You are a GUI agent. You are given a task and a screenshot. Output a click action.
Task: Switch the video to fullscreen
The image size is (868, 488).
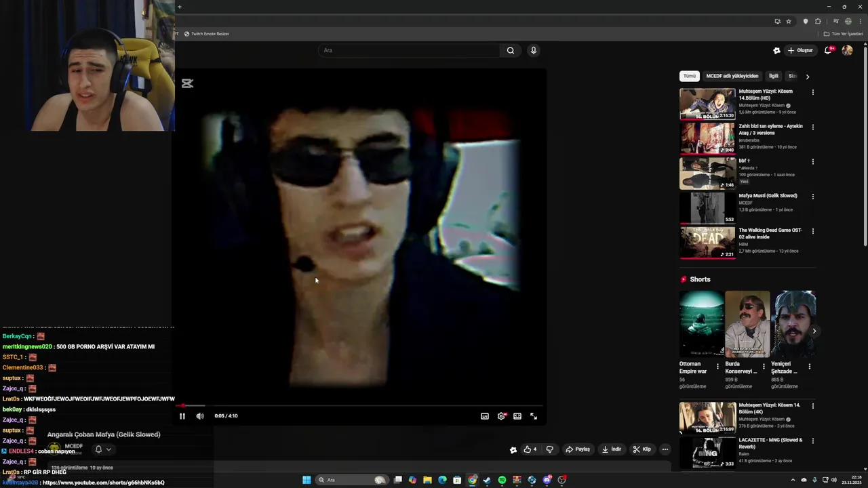coord(534,416)
